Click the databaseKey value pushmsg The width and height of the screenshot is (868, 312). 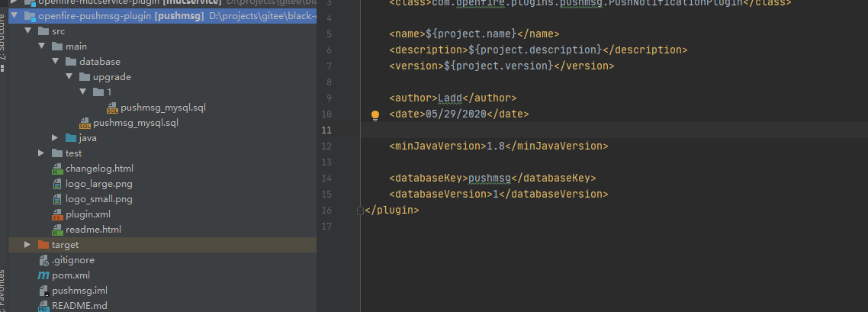tap(490, 179)
